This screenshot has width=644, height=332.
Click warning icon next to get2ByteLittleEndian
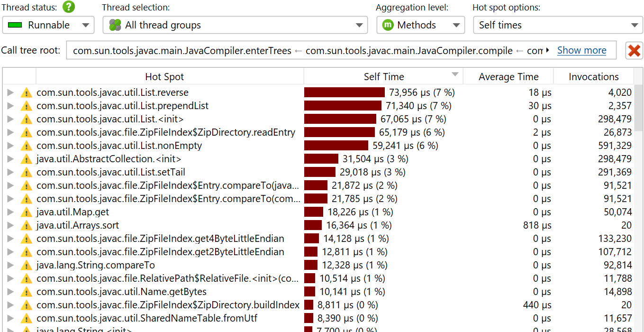point(27,252)
